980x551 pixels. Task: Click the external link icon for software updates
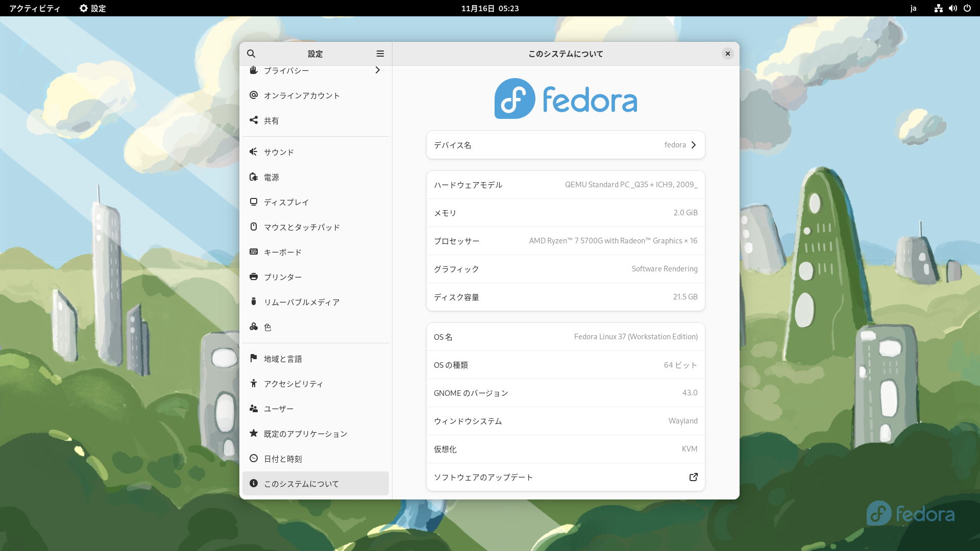(x=694, y=477)
